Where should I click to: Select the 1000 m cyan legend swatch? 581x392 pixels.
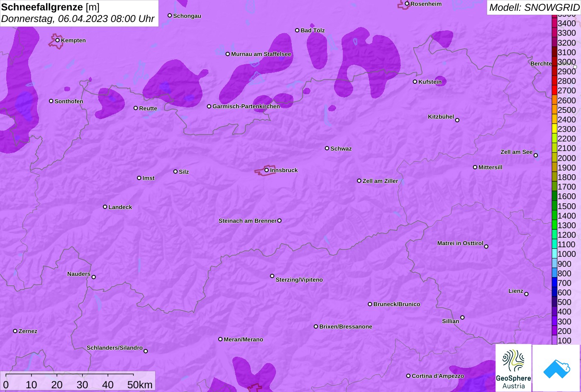pos(554,254)
